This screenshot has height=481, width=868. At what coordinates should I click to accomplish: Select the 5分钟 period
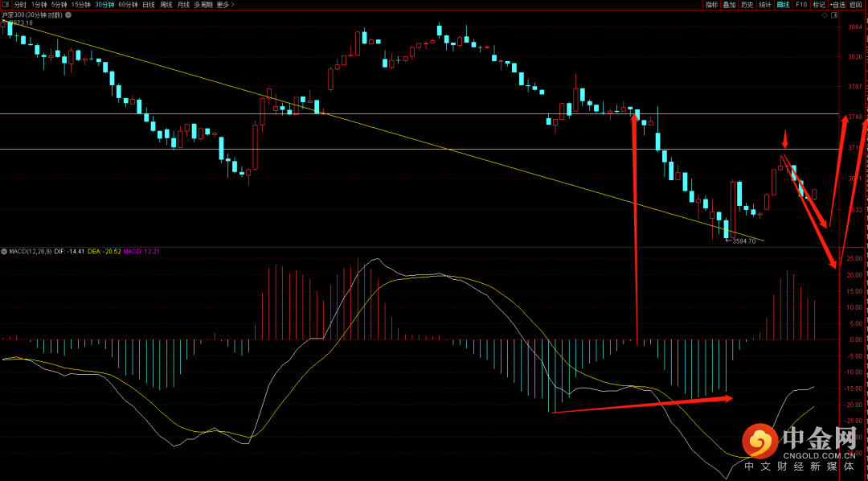59,5
